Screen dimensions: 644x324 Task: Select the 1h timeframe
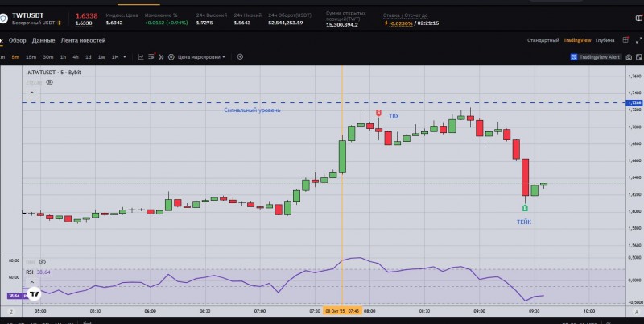(63, 57)
